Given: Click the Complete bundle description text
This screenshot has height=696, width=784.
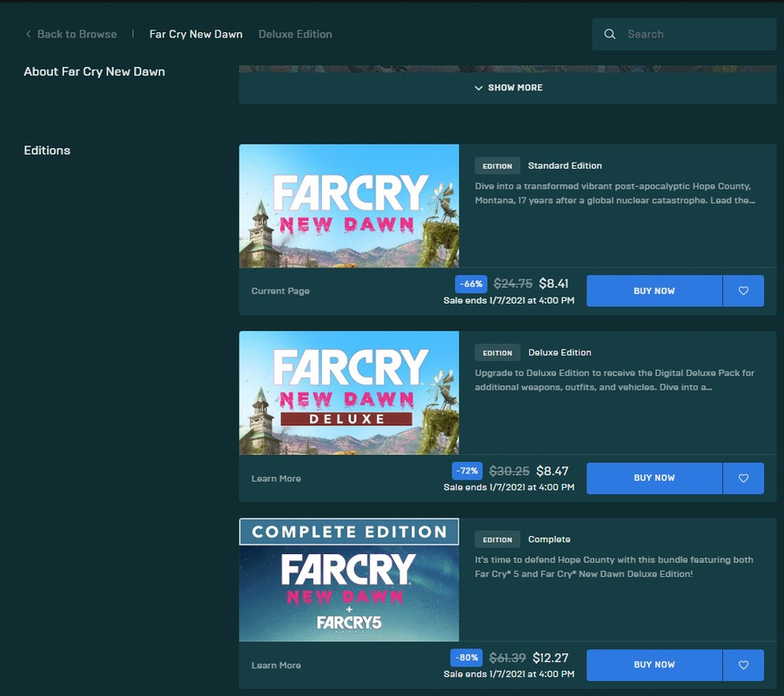Looking at the screenshot, I should point(614,567).
